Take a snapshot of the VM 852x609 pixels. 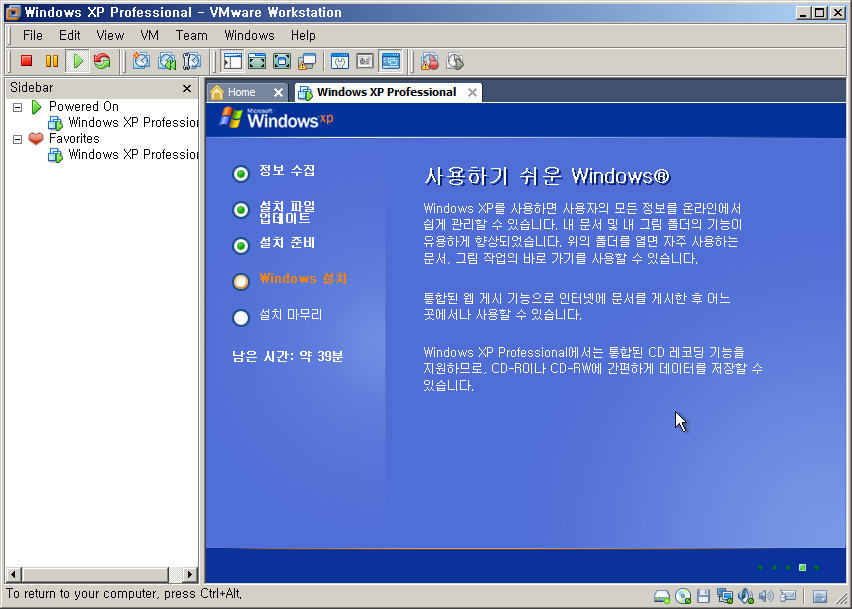(x=141, y=62)
